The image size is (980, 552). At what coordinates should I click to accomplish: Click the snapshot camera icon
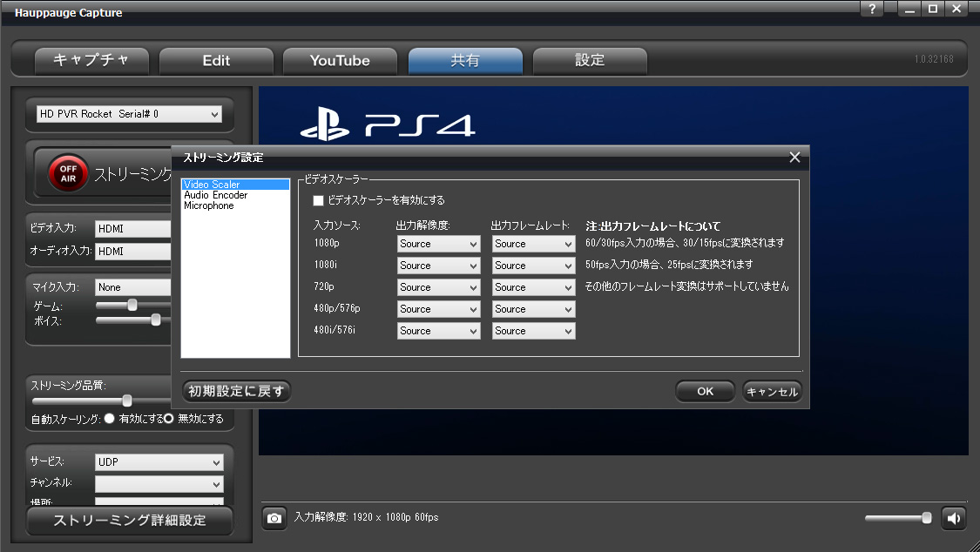click(274, 518)
